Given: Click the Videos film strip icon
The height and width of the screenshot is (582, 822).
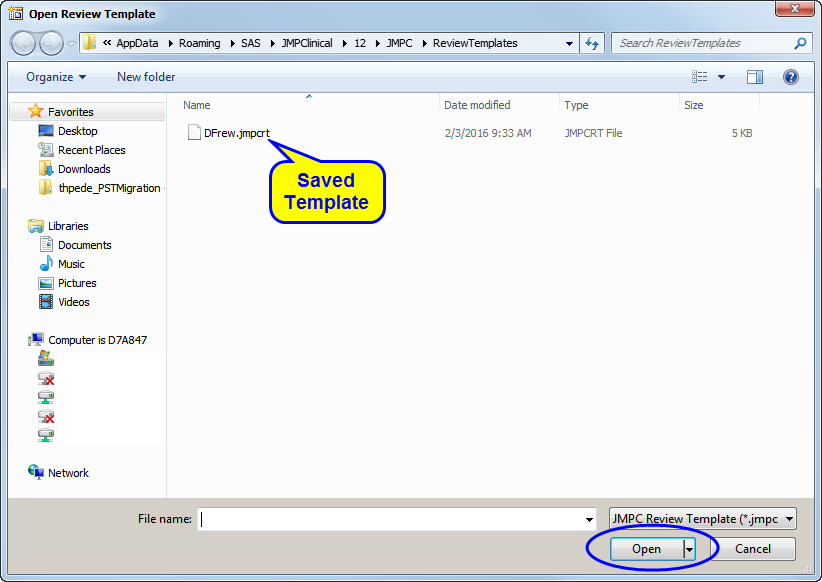Looking at the screenshot, I should [x=46, y=301].
